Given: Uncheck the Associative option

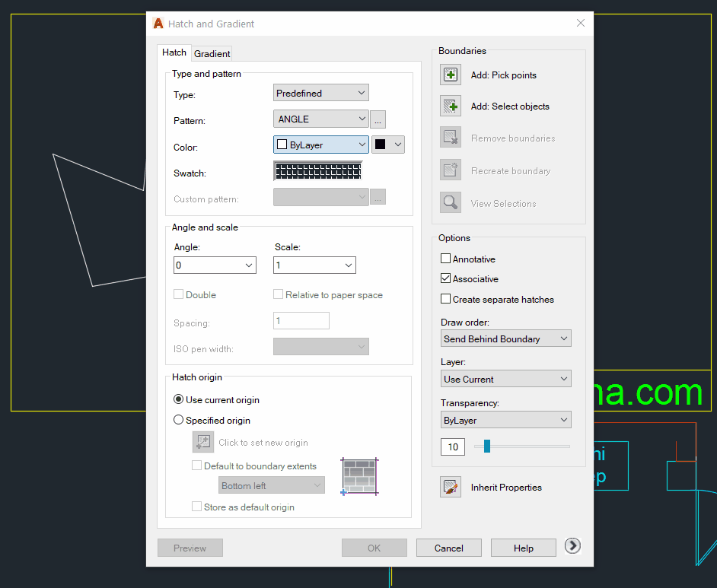Looking at the screenshot, I should 446,279.
